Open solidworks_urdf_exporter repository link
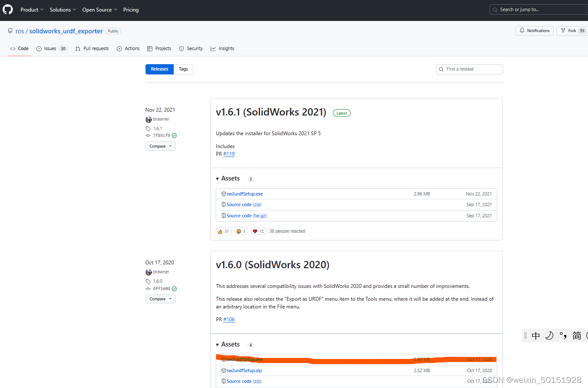Viewport: 588px width, 388px height. pyautogui.click(x=66, y=31)
